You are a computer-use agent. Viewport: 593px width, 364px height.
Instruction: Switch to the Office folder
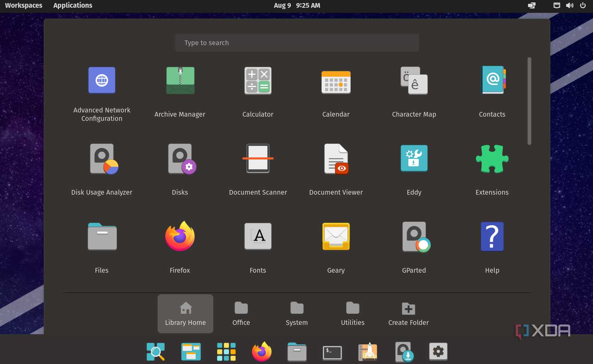pos(241,314)
